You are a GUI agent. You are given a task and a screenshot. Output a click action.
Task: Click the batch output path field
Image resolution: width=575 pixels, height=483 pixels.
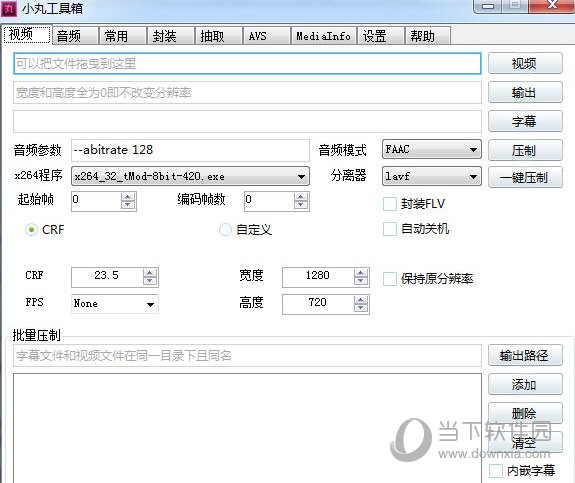click(247, 355)
